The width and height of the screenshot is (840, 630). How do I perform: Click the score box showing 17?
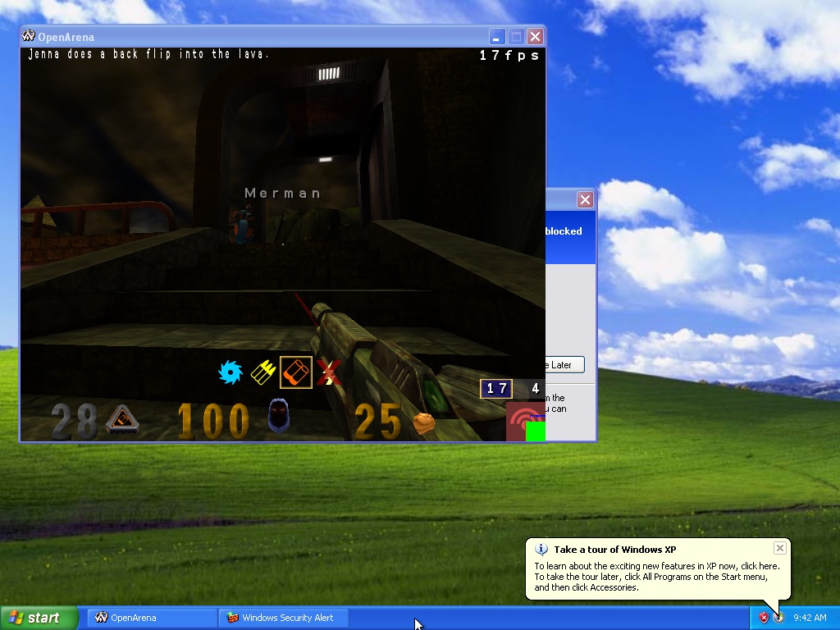(x=496, y=389)
